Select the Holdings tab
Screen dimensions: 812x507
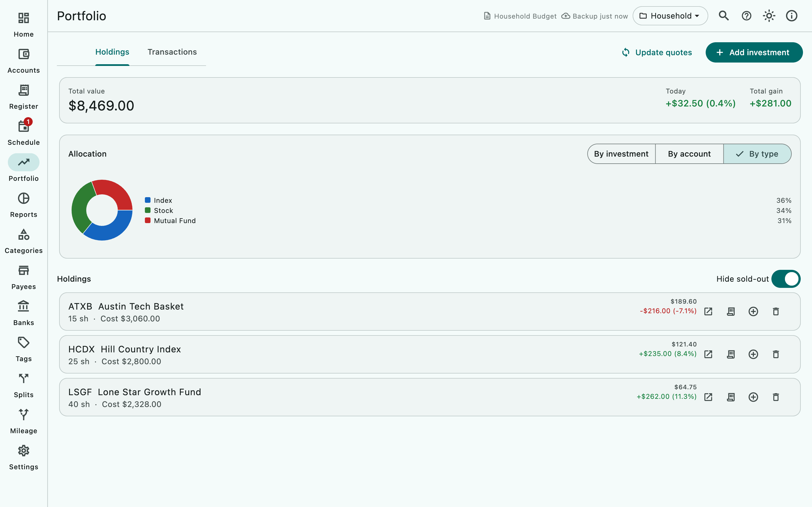coord(112,52)
